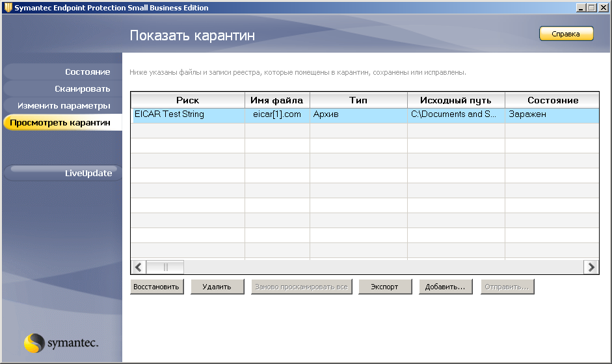
Task: Click the Удалить button
Action: 217,287
